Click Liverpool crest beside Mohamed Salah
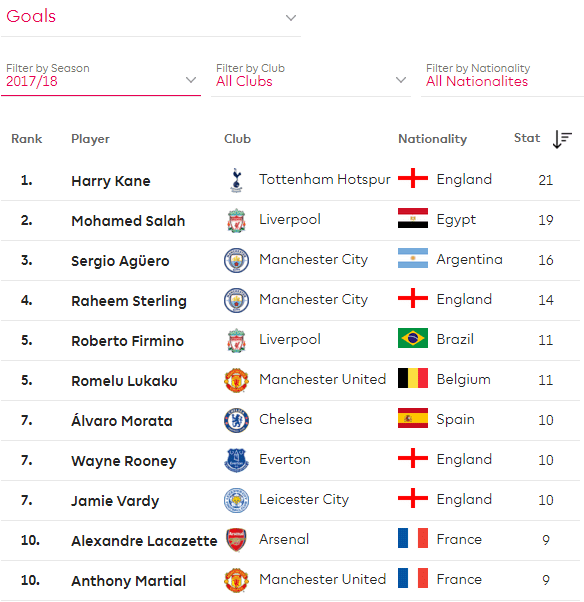 pos(236,220)
